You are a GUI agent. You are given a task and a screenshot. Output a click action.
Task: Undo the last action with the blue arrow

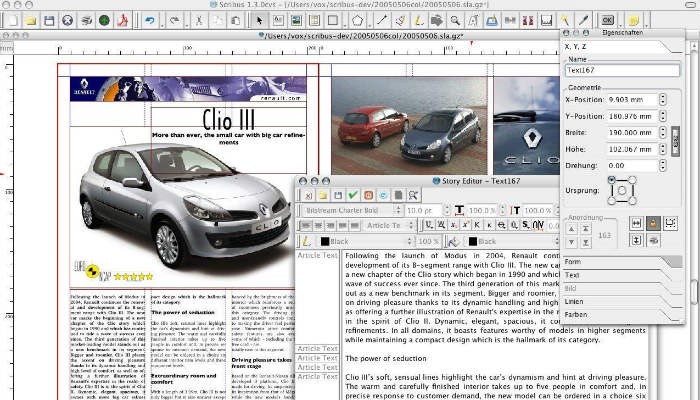click(150, 21)
